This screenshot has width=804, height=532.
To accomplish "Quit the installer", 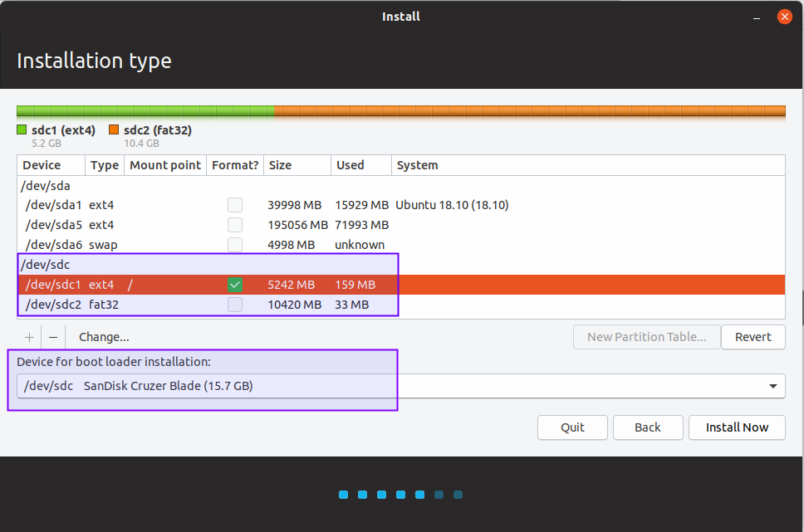I will (572, 427).
